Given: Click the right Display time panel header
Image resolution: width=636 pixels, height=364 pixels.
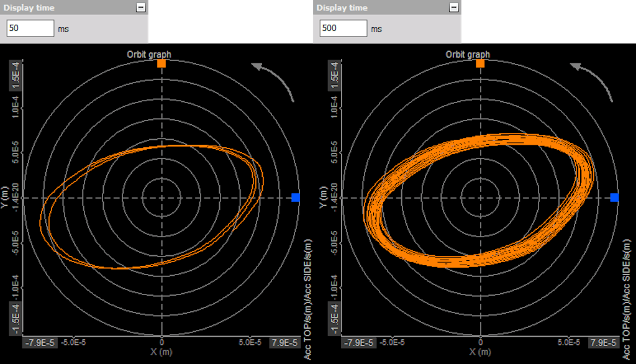Looking at the screenshot, I should (387, 7).
